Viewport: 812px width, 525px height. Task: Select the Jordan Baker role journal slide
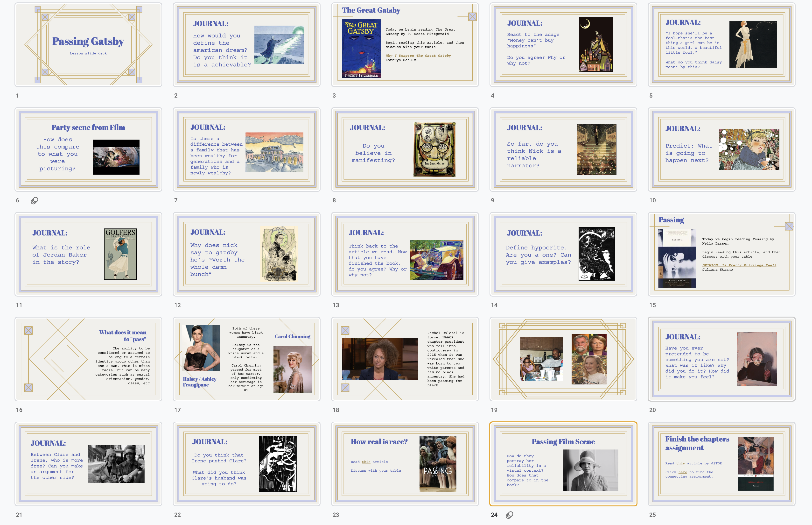click(x=88, y=254)
